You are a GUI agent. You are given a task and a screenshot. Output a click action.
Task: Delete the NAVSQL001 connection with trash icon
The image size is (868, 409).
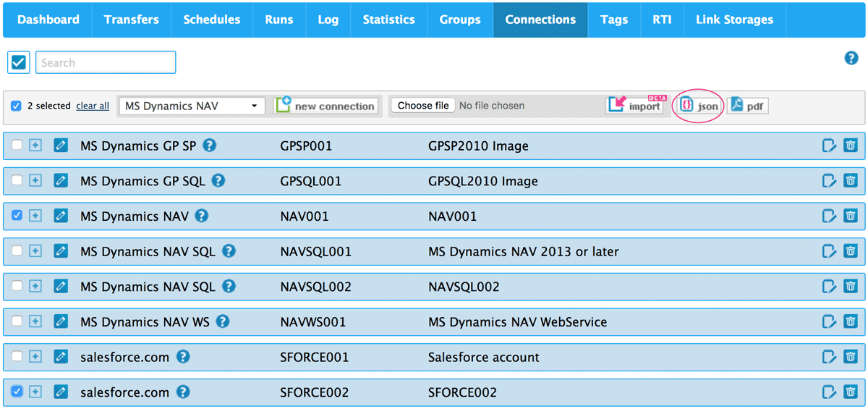click(x=851, y=251)
